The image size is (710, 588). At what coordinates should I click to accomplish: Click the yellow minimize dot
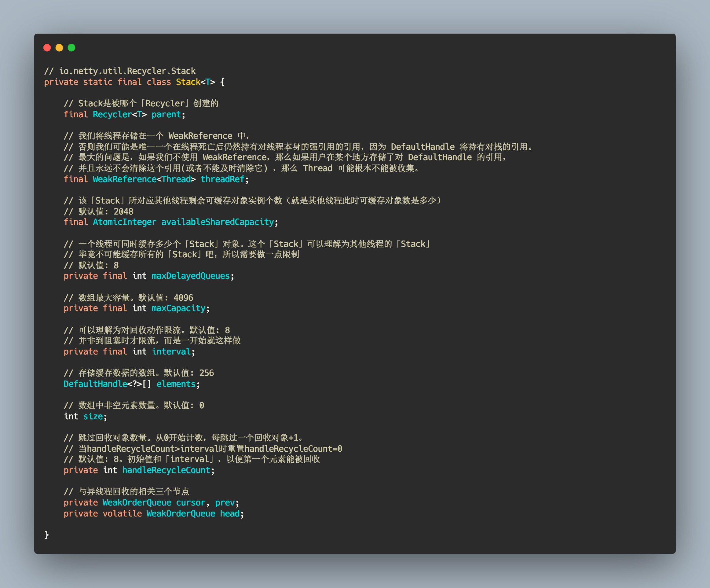[x=59, y=48]
